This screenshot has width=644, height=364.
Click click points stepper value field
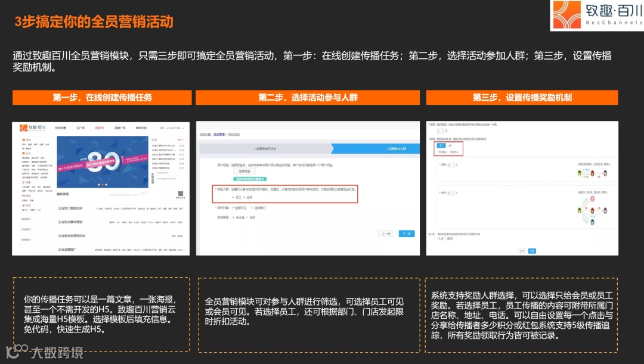451,193
